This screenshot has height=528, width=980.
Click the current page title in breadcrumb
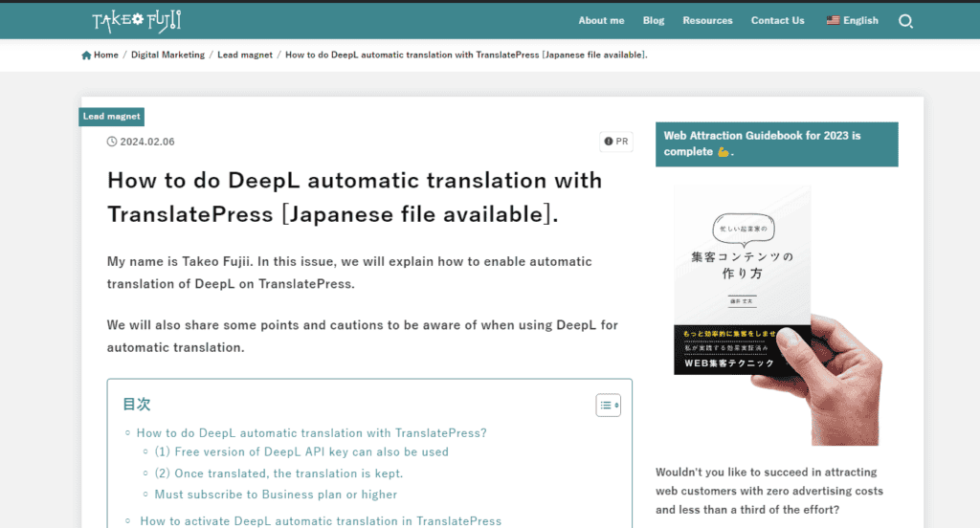466,55
